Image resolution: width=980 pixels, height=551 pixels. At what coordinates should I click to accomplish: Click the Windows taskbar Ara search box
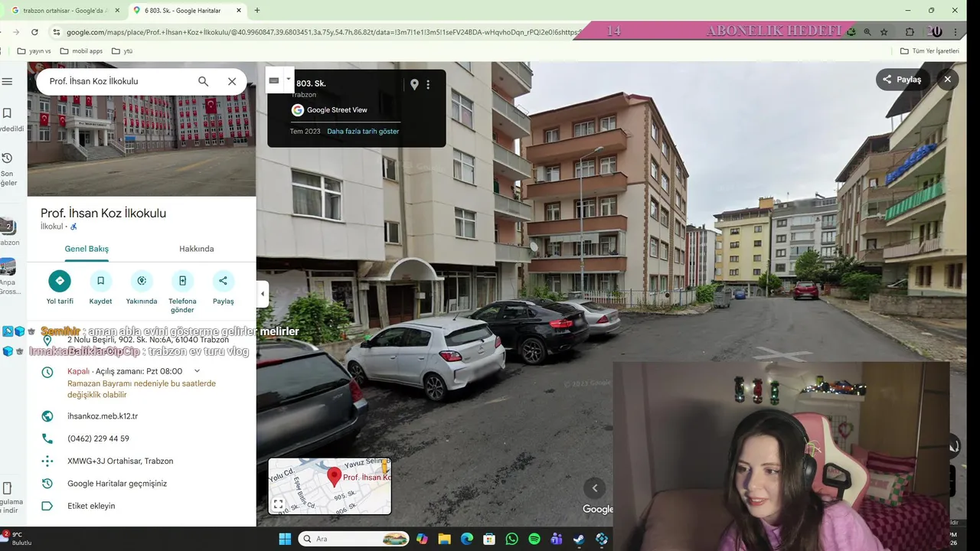click(354, 539)
